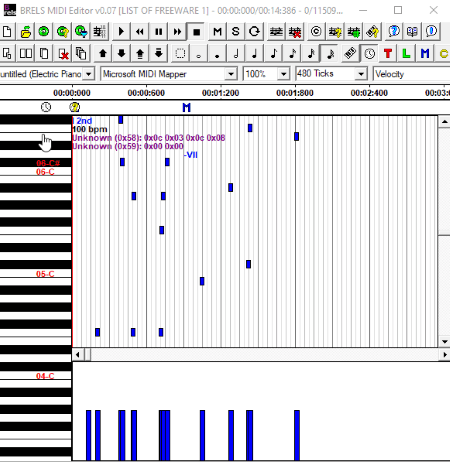This screenshot has height=462, width=450.
Task: Open the book manual icon
Action: (412, 32)
